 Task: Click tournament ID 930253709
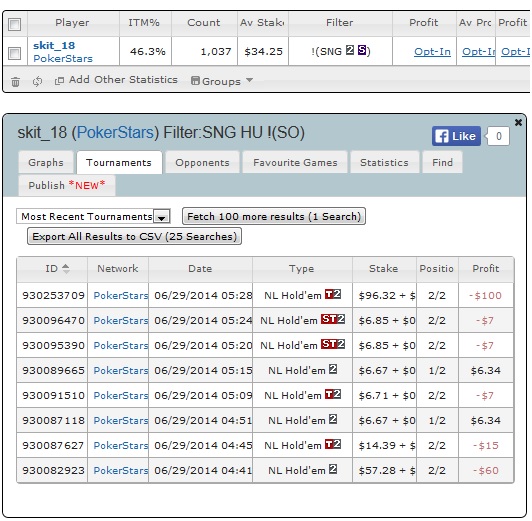click(x=53, y=295)
